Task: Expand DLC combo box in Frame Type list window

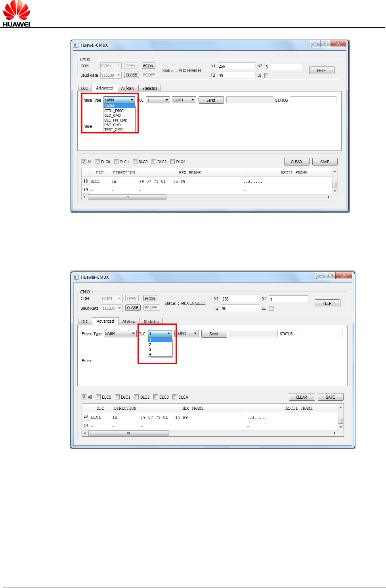Action: point(158,100)
